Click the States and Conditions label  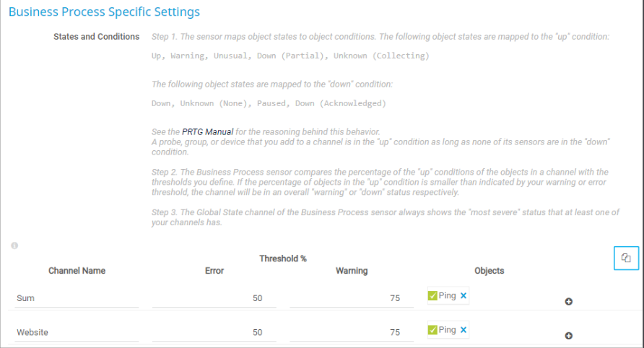[x=97, y=37]
